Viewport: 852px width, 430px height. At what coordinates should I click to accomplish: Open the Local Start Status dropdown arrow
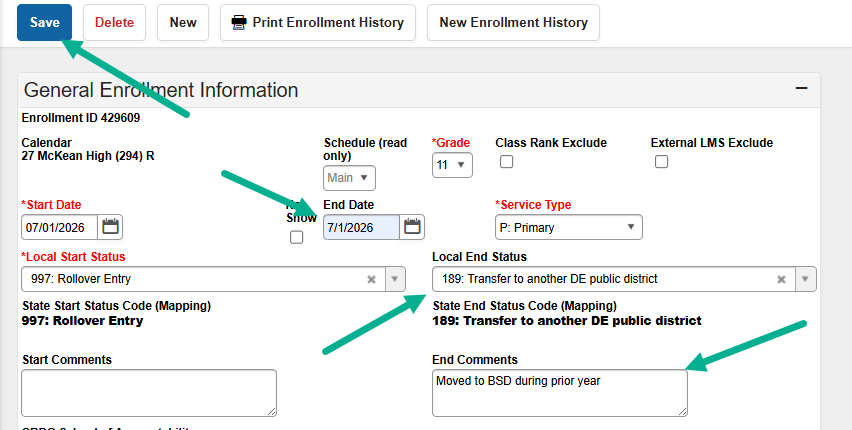point(395,279)
